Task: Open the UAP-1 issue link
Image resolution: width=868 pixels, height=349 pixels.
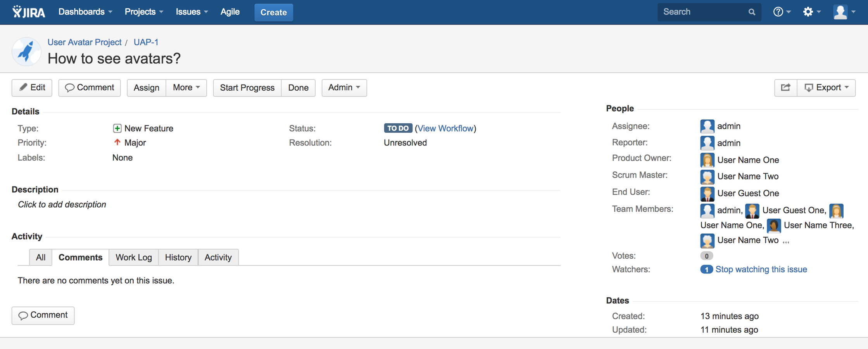Action: tap(146, 42)
